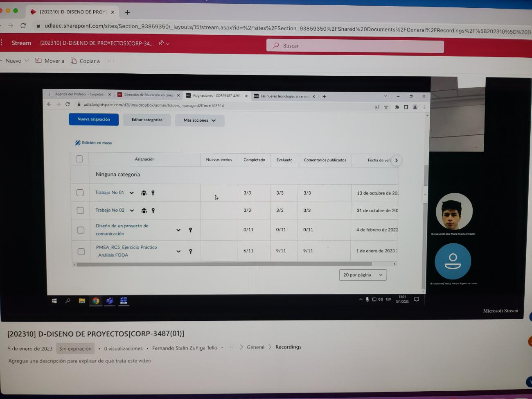Open Chrome from the Windows taskbar

point(96,301)
